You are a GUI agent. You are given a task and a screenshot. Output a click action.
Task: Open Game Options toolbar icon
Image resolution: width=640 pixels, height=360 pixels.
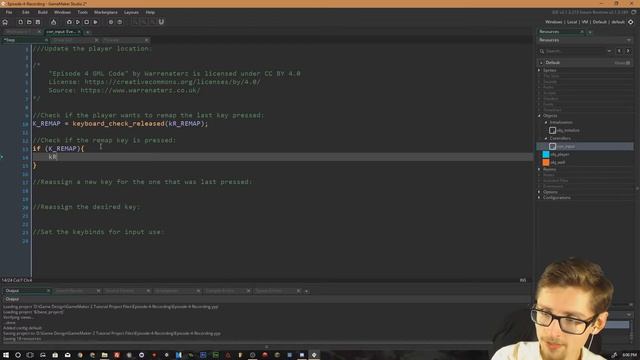(111, 22)
